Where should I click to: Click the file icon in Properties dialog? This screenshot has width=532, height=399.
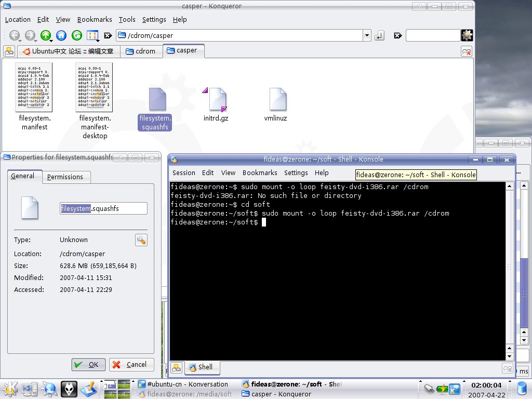point(30,208)
